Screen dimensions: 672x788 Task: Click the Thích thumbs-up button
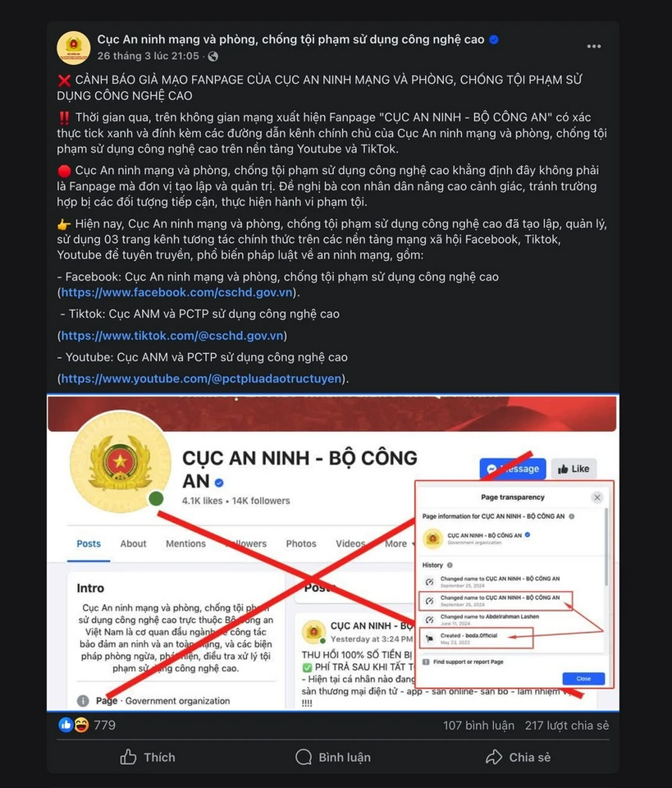148,757
